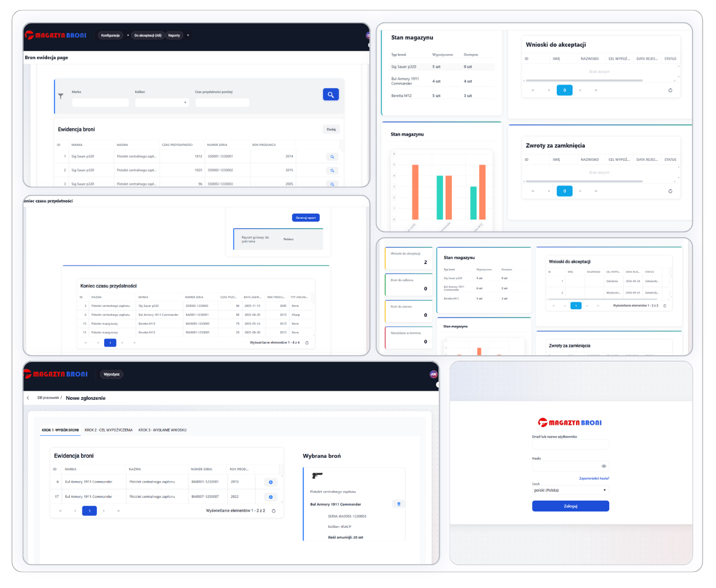The image size is (716, 588).
Task: Refresh the Ewidencja broni list in Nowe zgłoszenie
Action: click(x=274, y=511)
